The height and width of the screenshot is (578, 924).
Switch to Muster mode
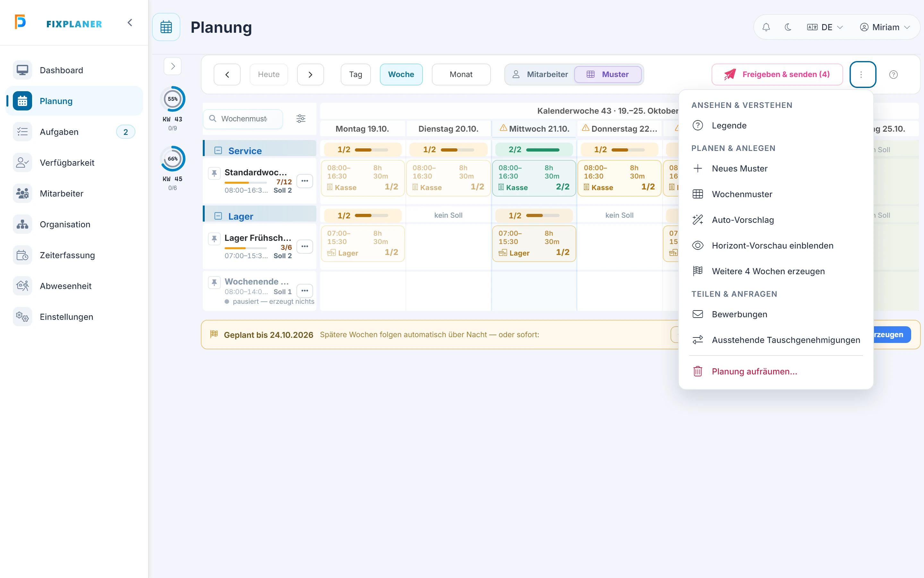pos(608,74)
